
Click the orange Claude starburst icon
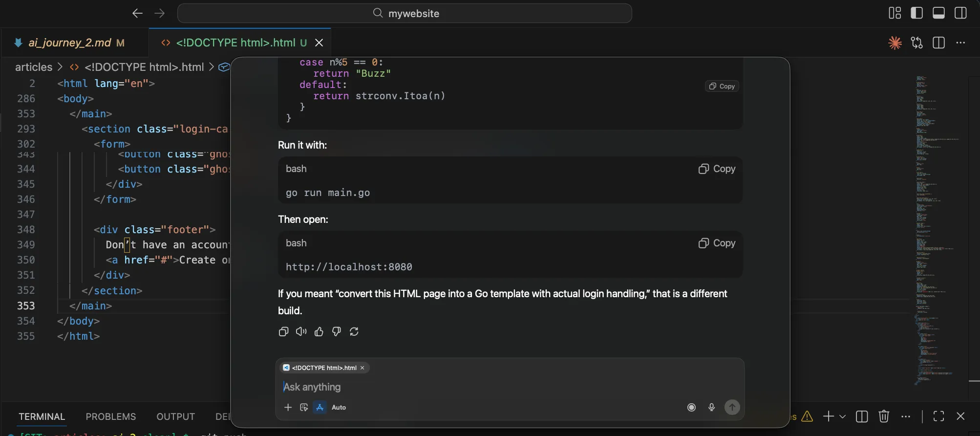pyautogui.click(x=895, y=43)
